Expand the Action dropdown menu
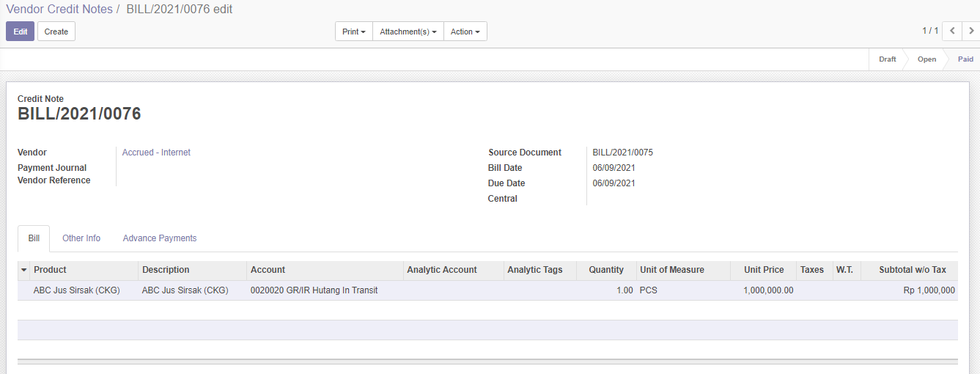Viewport: 980px width, 374px height. click(x=465, y=32)
